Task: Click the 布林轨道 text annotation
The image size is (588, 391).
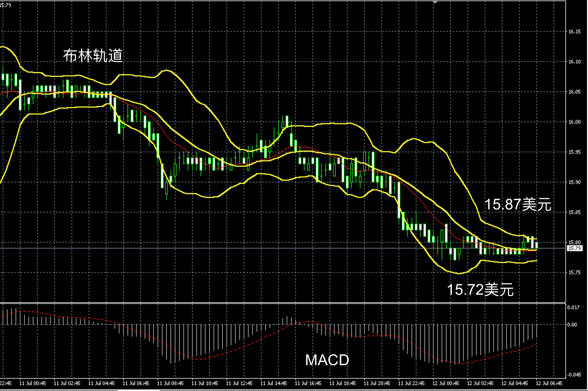Action: point(93,56)
